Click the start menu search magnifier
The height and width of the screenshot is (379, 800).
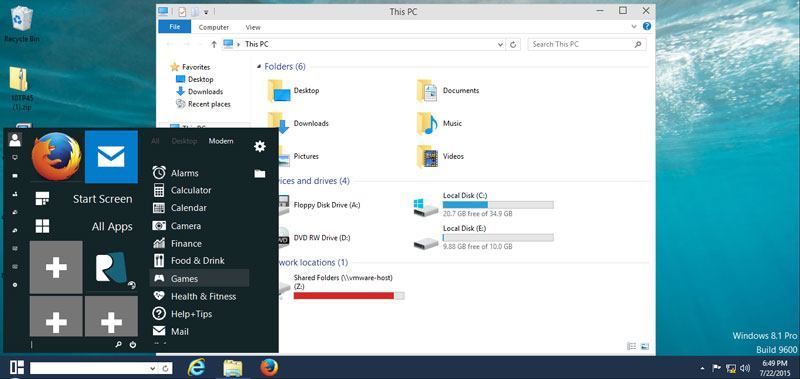click(x=118, y=345)
